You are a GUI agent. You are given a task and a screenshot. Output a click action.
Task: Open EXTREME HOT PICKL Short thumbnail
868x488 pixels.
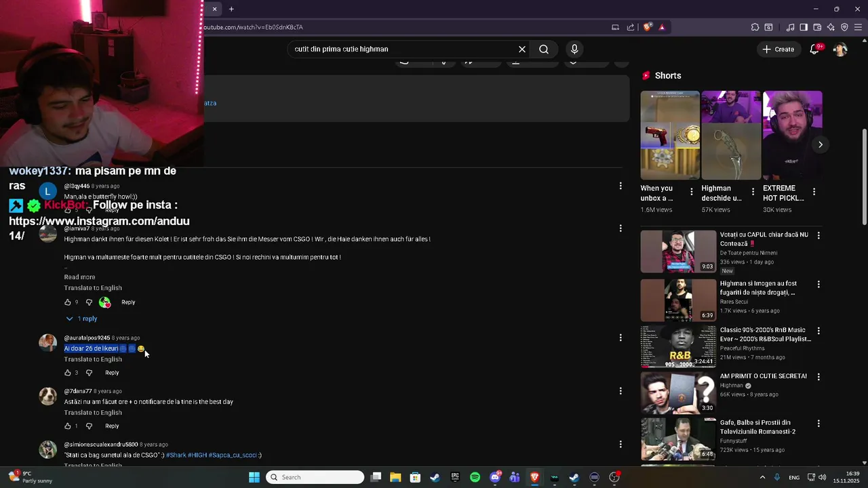[792, 135]
